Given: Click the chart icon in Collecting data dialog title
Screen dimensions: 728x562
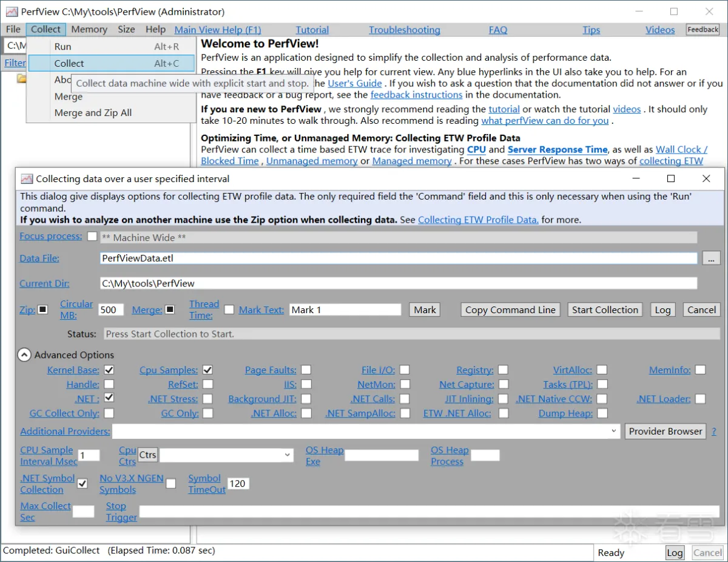Looking at the screenshot, I should pyautogui.click(x=27, y=179).
